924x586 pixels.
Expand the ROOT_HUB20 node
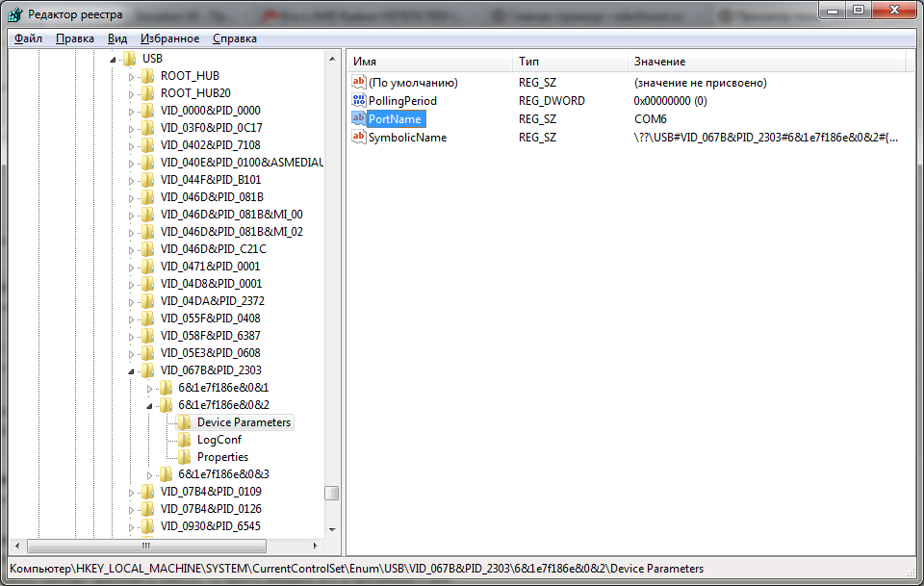[x=131, y=93]
